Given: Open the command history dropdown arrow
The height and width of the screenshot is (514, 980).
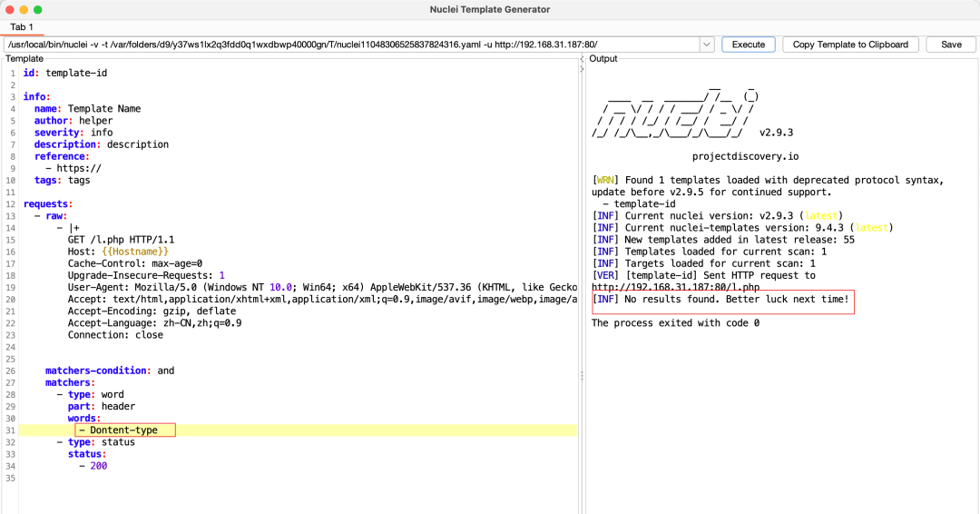Looking at the screenshot, I should [706, 44].
